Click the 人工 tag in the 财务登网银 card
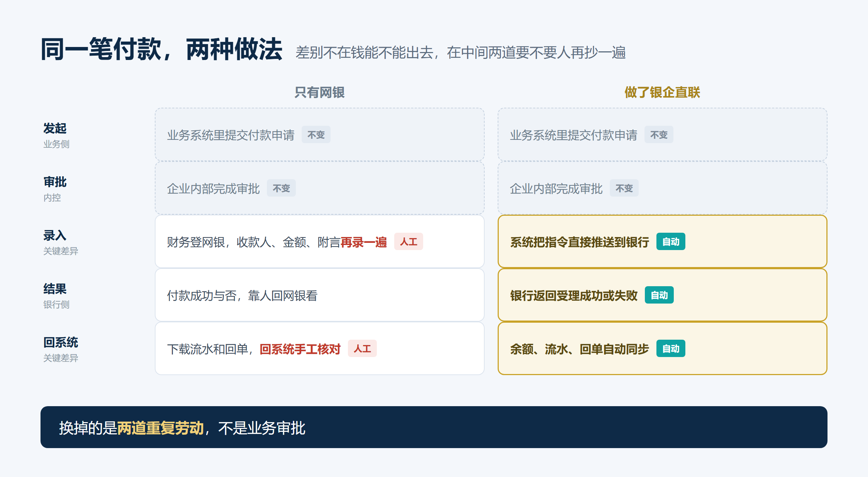 click(x=409, y=241)
